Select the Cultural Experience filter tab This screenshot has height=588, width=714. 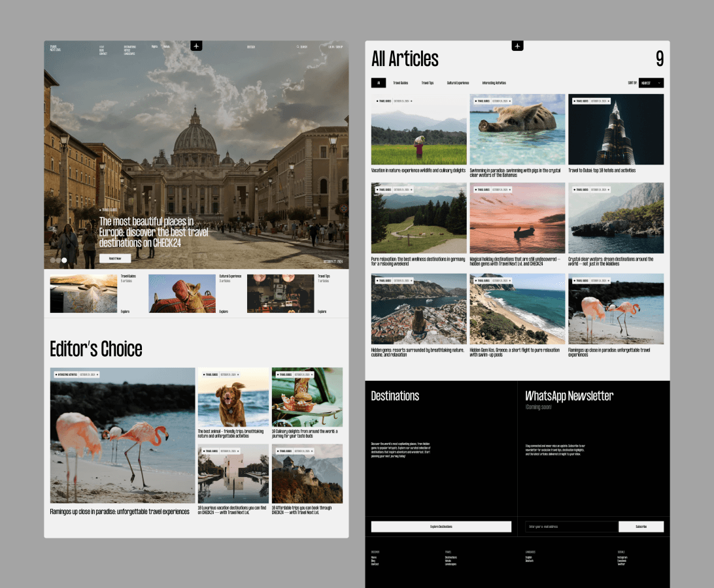click(458, 83)
